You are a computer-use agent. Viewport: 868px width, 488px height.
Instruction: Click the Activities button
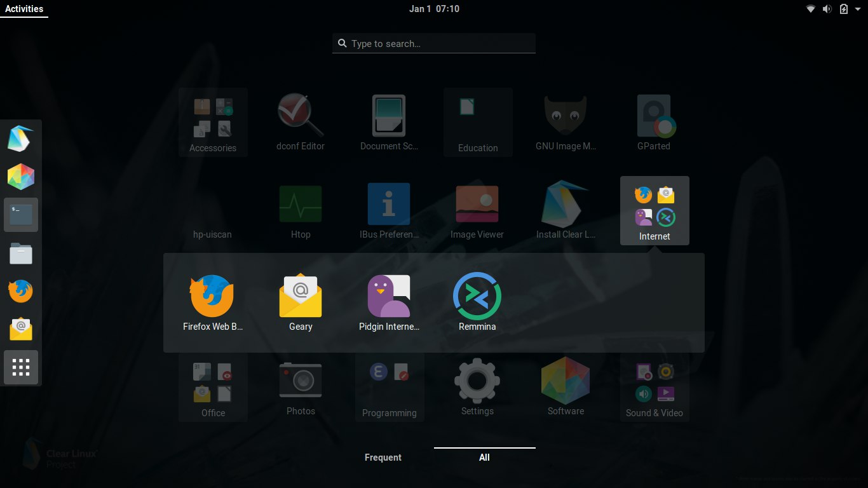pyautogui.click(x=24, y=8)
